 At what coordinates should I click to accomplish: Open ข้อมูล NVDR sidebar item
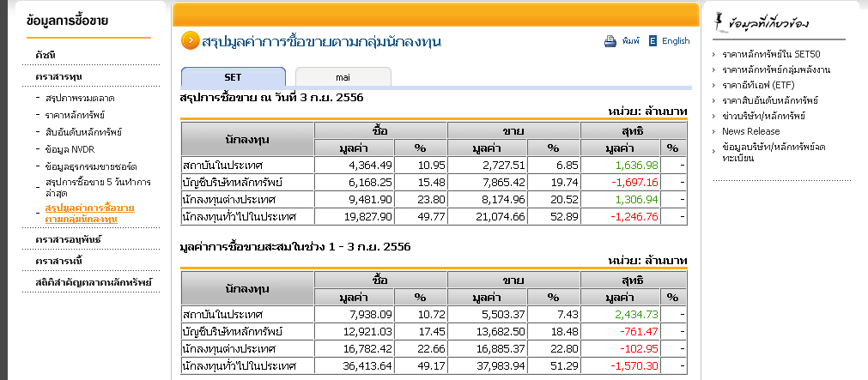[x=70, y=148]
